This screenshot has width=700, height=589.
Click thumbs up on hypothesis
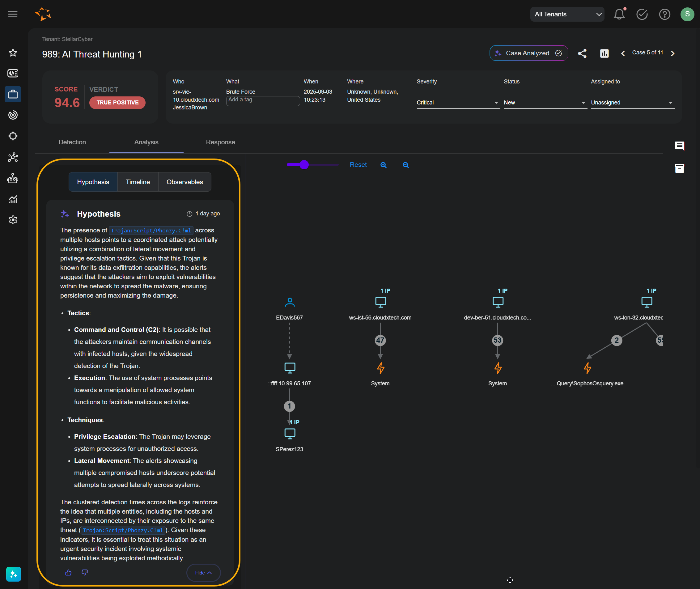69,573
